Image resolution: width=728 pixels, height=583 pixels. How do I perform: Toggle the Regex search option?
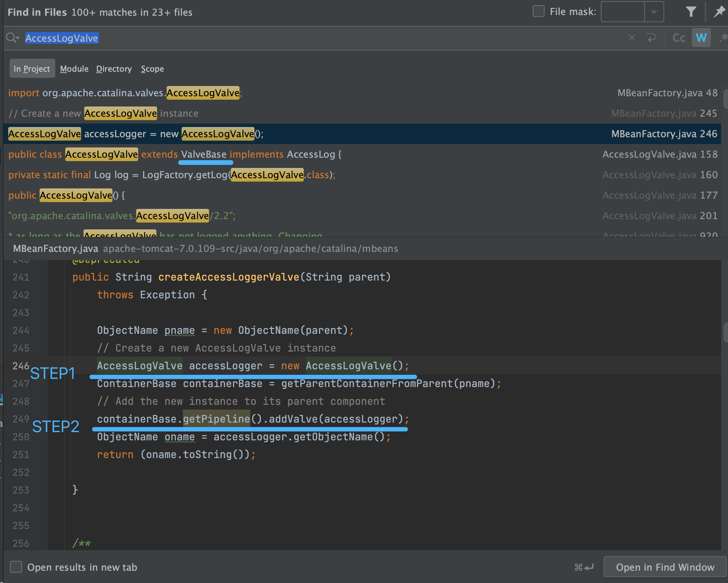click(723, 38)
